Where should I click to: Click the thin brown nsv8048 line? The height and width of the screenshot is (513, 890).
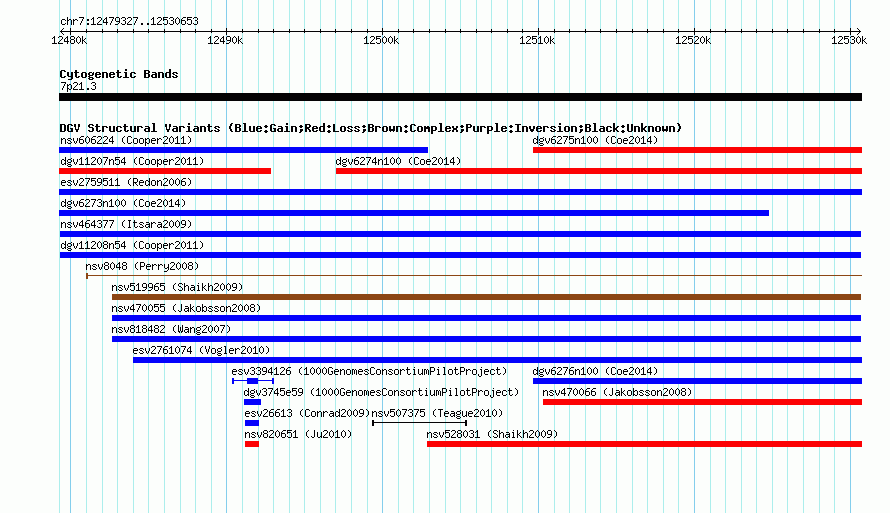tap(474, 276)
